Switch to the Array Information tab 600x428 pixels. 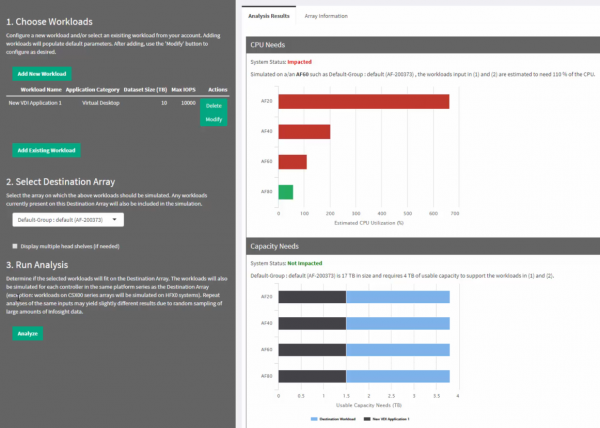pyautogui.click(x=326, y=16)
